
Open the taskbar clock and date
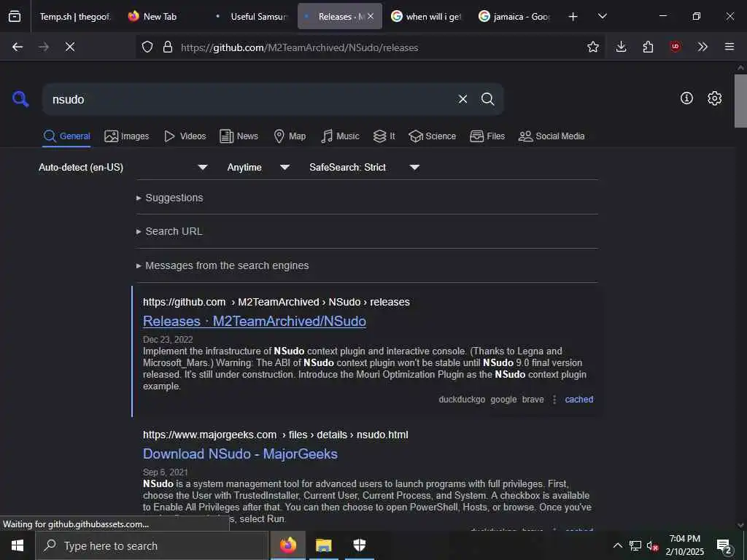point(684,545)
